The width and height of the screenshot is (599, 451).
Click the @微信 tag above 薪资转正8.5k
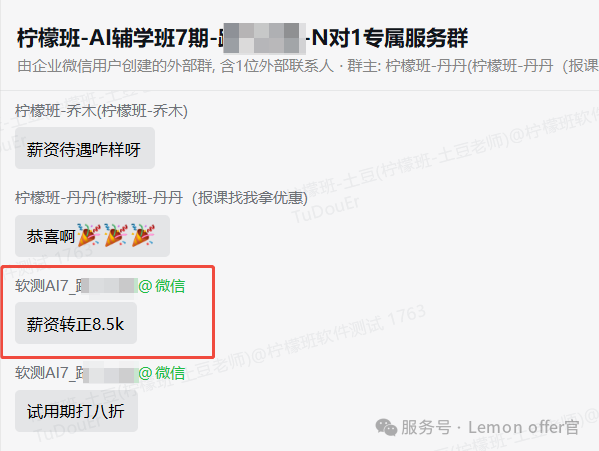point(162,286)
